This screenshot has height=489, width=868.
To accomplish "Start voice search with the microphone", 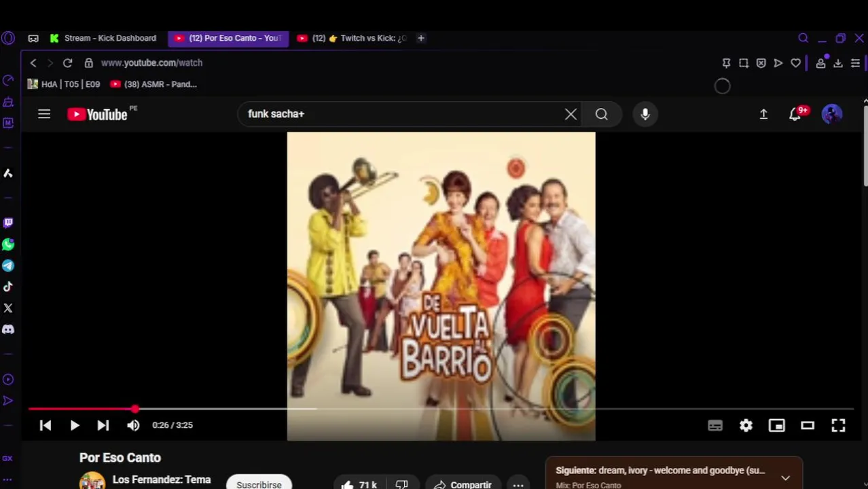I will (645, 114).
